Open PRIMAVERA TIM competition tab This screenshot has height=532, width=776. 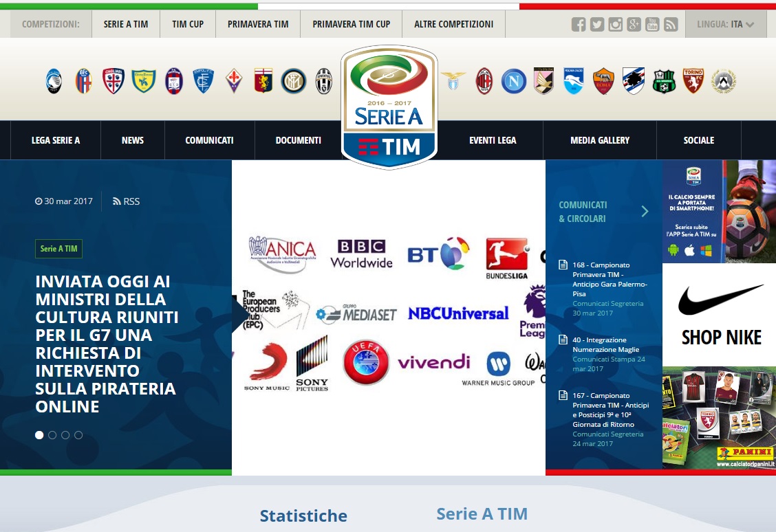(x=258, y=24)
